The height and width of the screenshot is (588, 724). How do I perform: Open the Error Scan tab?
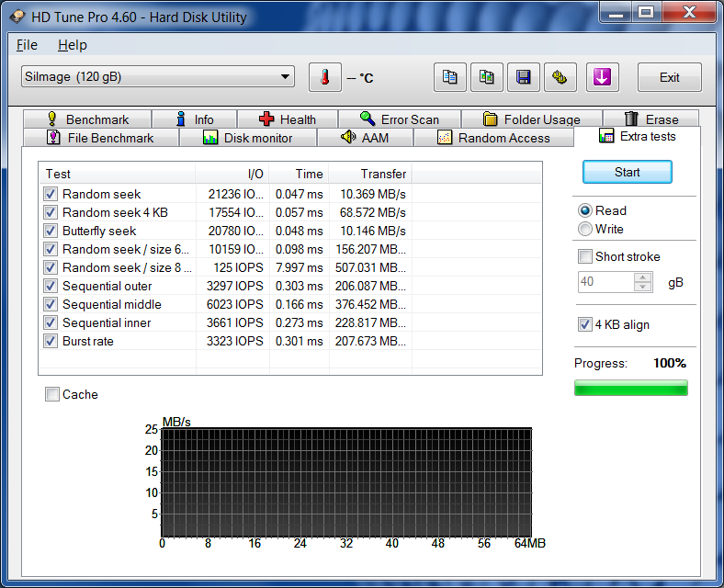399,119
